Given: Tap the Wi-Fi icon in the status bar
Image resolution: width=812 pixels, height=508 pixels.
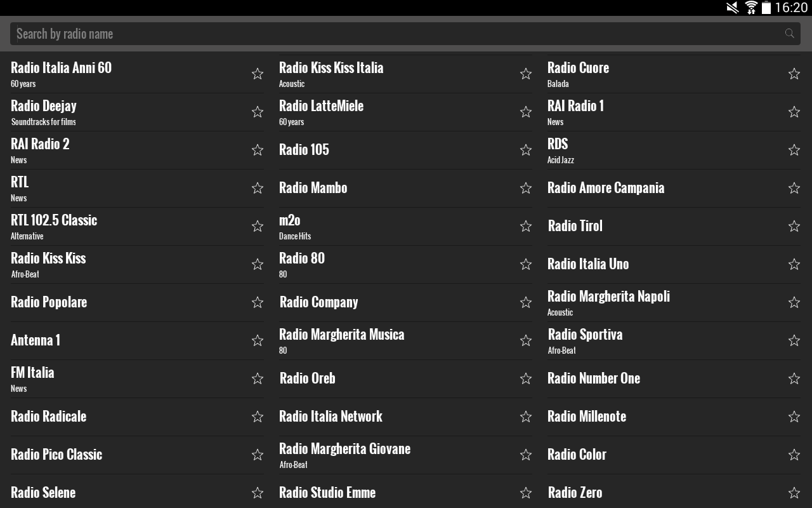Looking at the screenshot, I should click(x=752, y=8).
